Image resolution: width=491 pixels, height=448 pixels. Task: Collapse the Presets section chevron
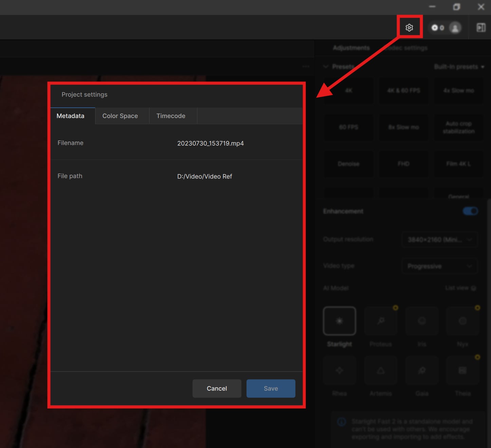coord(326,67)
